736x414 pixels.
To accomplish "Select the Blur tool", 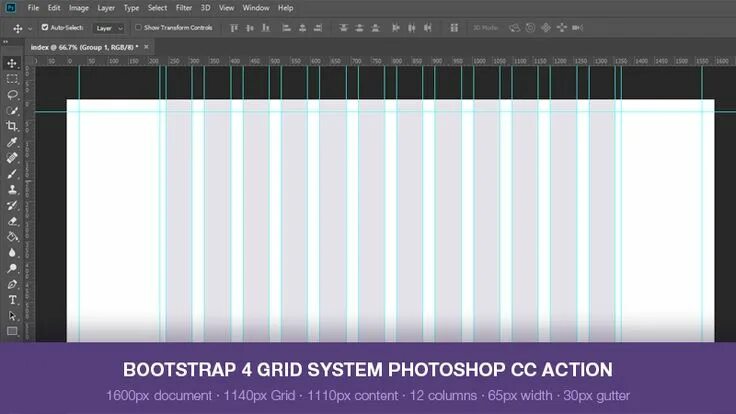I will pos(12,253).
